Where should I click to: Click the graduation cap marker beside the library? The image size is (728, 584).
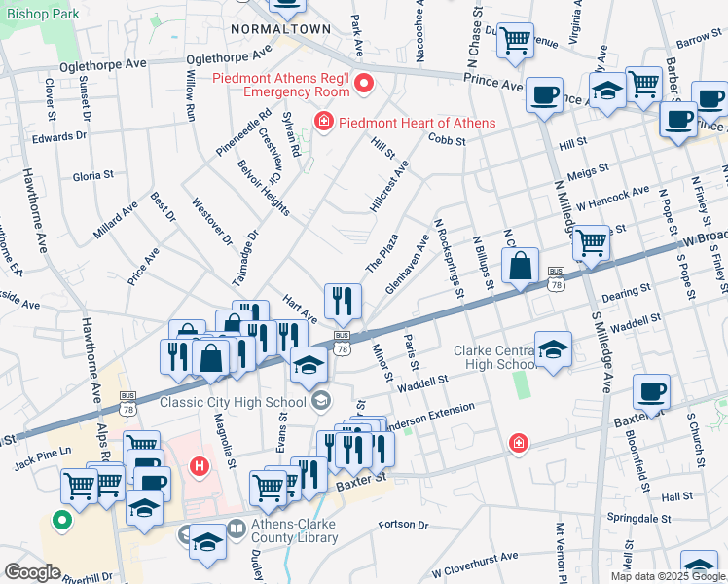click(x=207, y=544)
